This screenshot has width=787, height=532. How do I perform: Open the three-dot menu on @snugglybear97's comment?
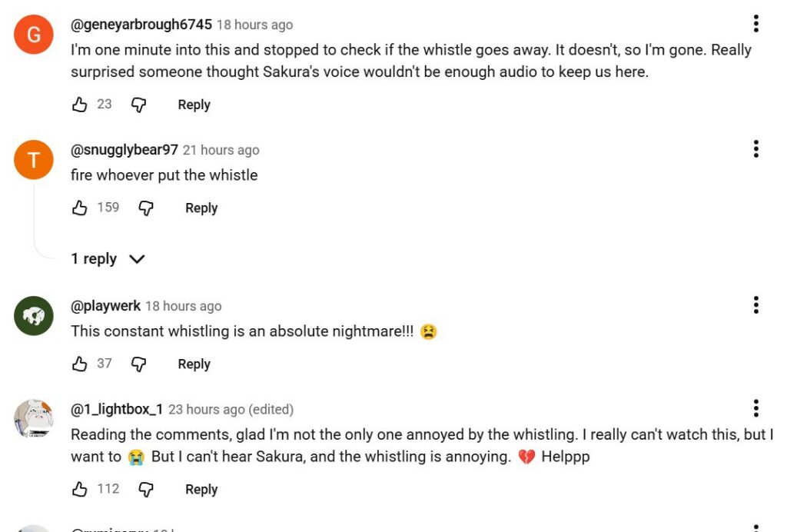click(x=756, y=148)
